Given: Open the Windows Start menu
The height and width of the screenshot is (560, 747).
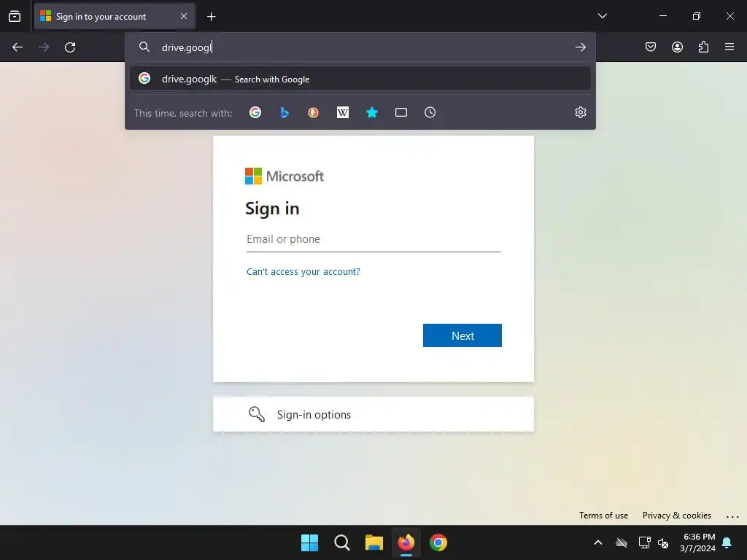Looking at the screenshot, I should [x=309, y=542].
